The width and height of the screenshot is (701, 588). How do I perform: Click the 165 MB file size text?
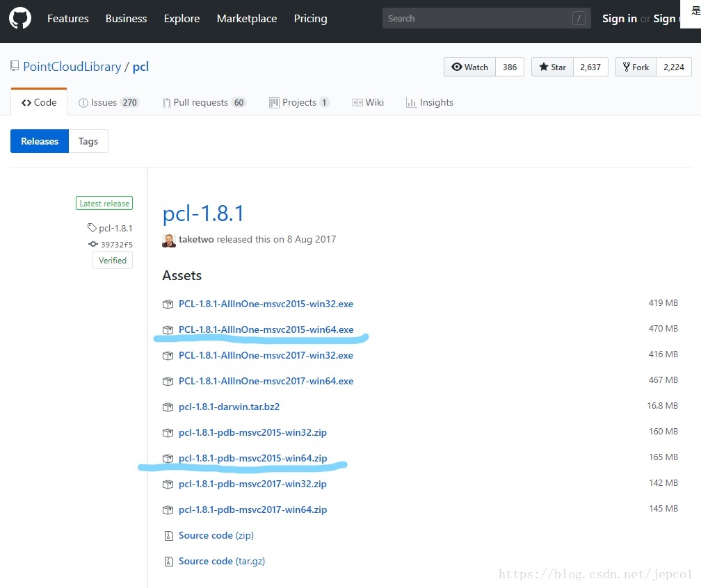663,457
